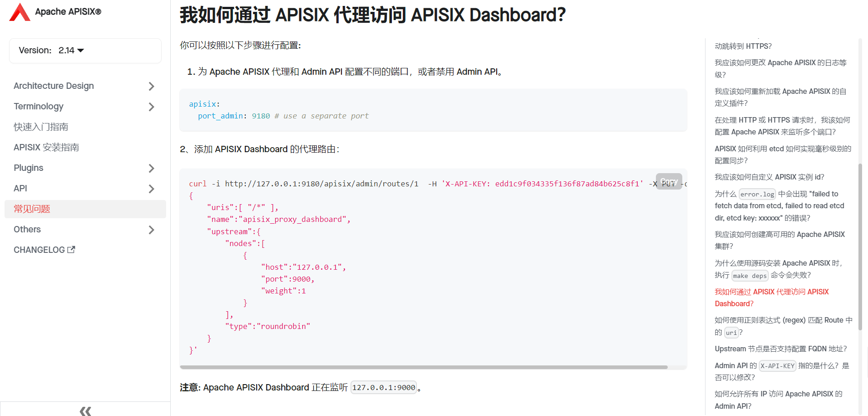
Task: Click the CHANGELOG external link icon
Action: 71,250
